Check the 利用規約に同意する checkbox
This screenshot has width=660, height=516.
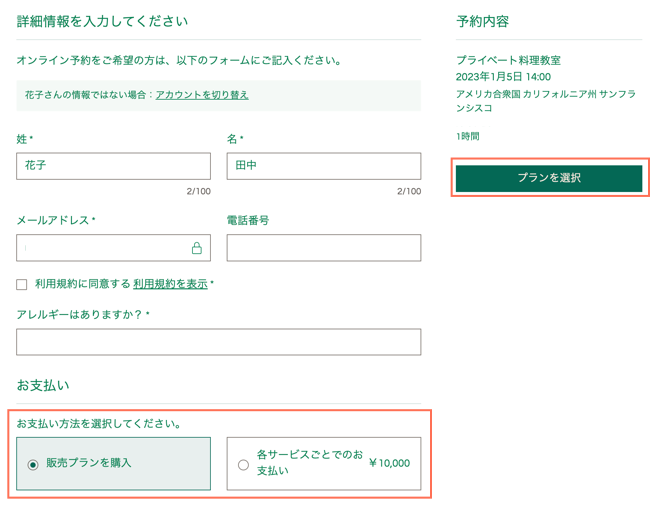(x=21, y=285)
